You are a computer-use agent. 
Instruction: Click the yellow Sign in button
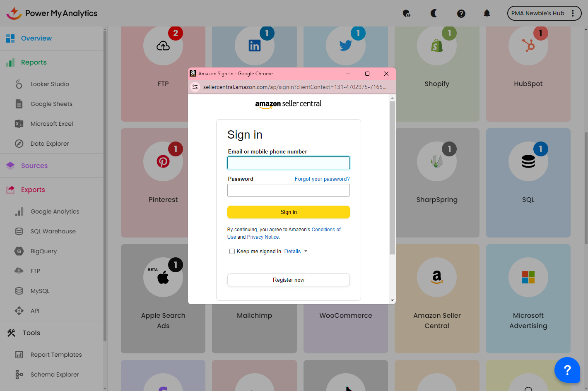[288, 212]
